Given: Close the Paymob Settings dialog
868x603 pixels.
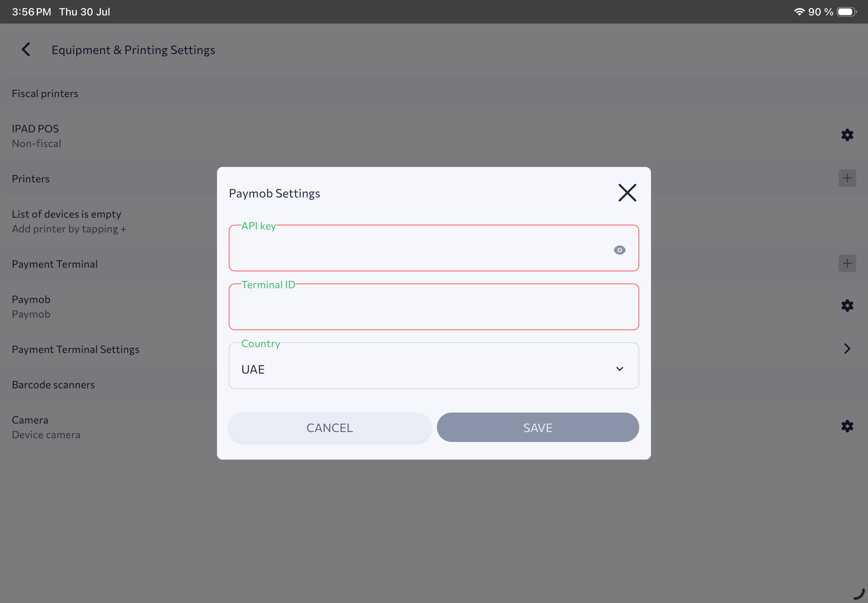Looking at the screenshot, I should tap(627, 193).
